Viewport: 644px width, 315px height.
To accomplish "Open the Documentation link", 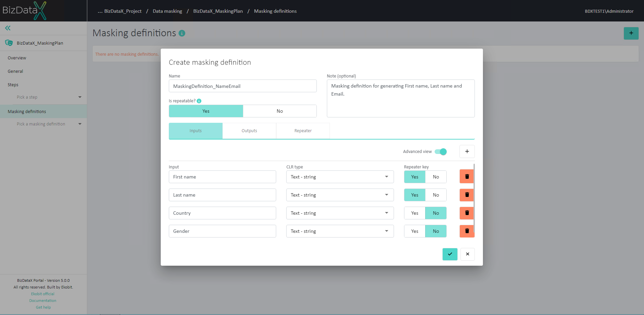I will pyautogui.click(x=43, y=301).
